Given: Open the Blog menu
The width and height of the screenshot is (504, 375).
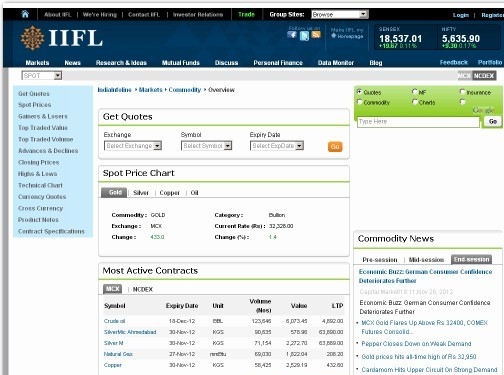Looking at the screenshot, I should (x=376, y=63).
